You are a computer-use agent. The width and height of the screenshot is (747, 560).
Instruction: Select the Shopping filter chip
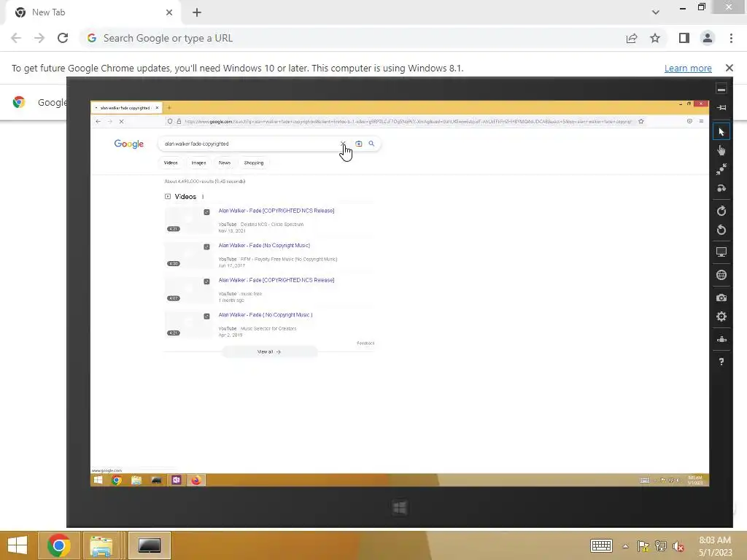253,163
